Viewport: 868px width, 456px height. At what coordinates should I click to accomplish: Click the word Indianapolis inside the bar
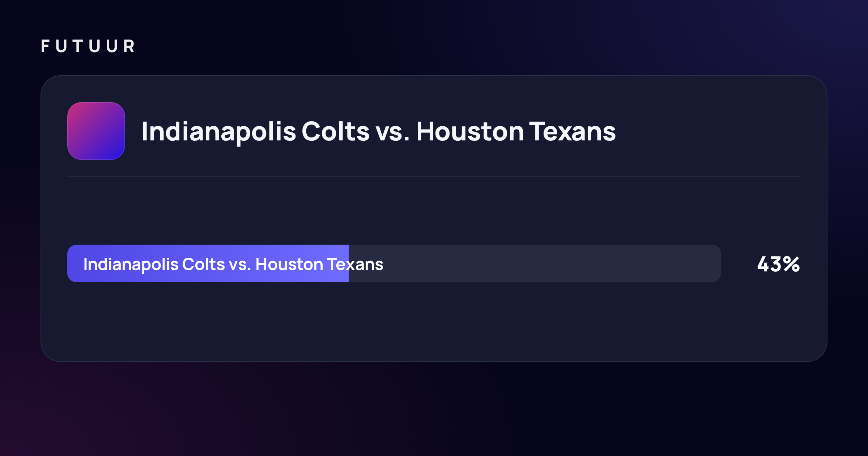pyautogui.click(x=131, y=264)
